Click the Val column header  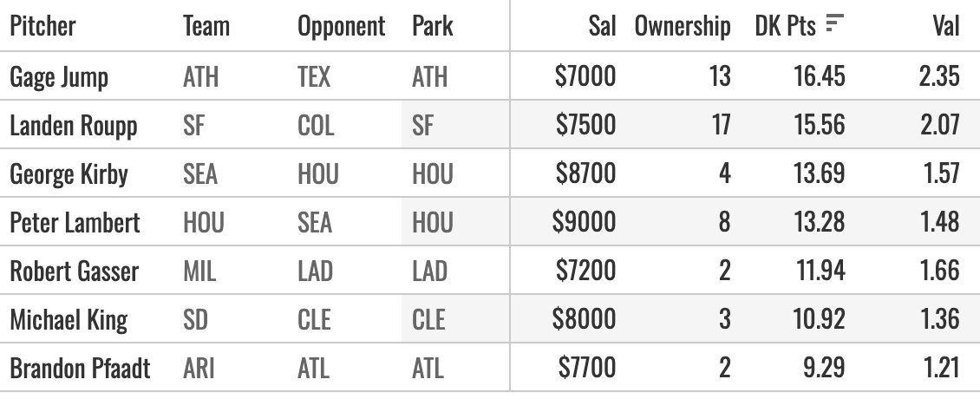point(946,26)
